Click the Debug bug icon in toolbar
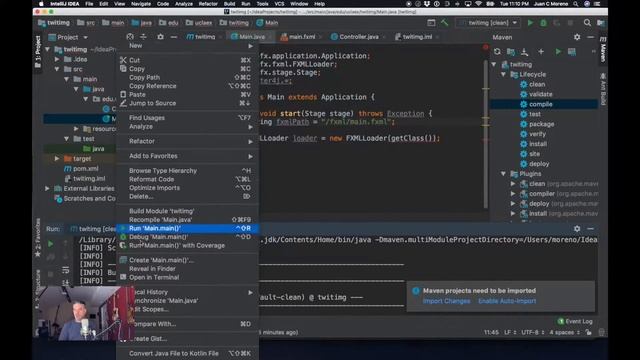This screenshot has height=360, width=640. pyautogui.click(x=543, y=23)
